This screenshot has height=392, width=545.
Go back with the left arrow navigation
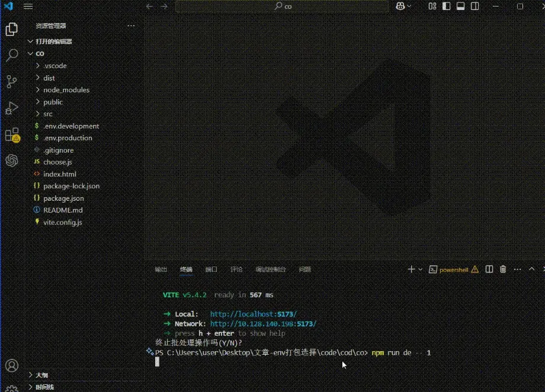tap(149, 7)
